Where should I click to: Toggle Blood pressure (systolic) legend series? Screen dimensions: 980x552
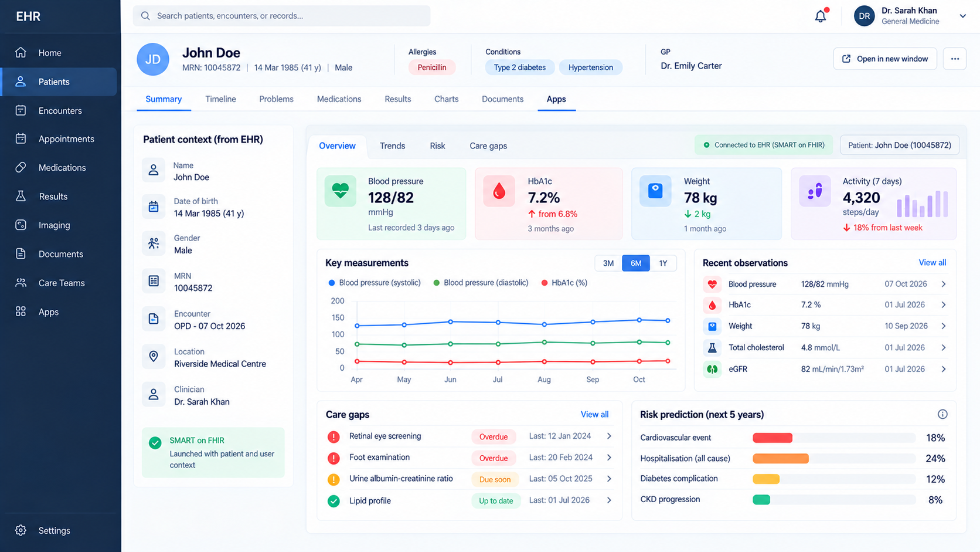(375, 283)
